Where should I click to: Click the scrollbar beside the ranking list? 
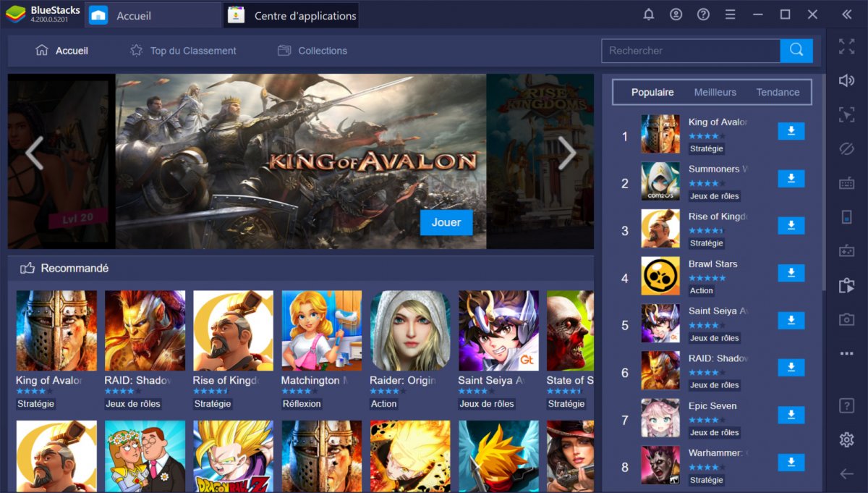point(823,181)
